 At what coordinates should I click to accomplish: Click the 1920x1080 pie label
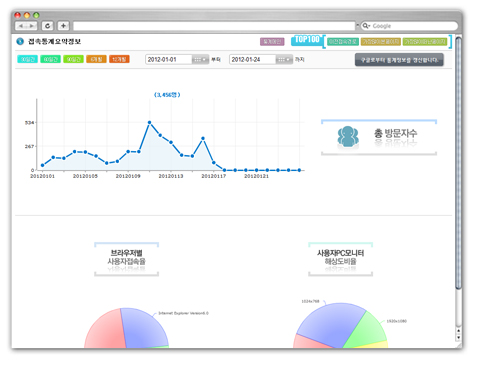[397, 321]
